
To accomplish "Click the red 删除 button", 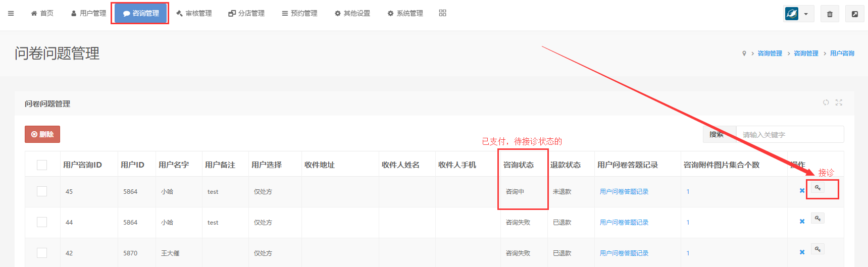I will coord(42,134).
